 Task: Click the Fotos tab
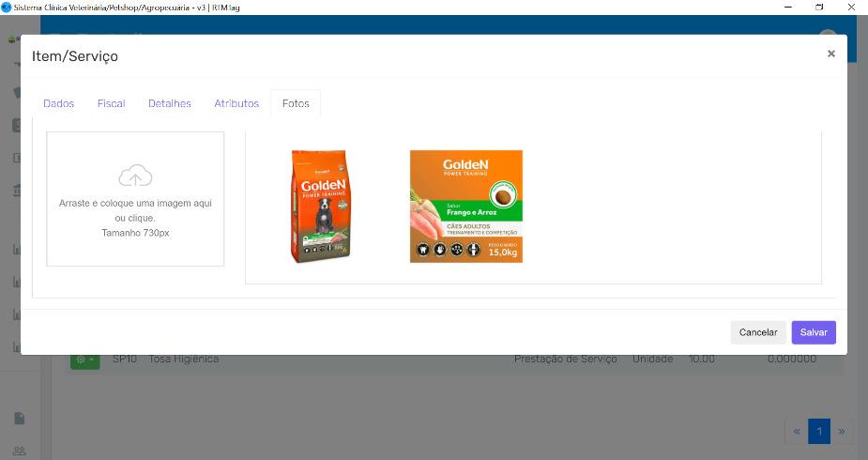296,103
